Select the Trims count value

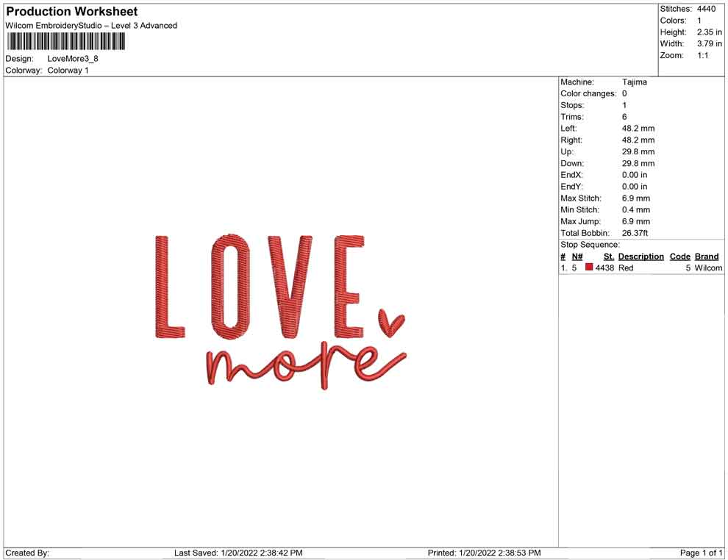[623, 116]
